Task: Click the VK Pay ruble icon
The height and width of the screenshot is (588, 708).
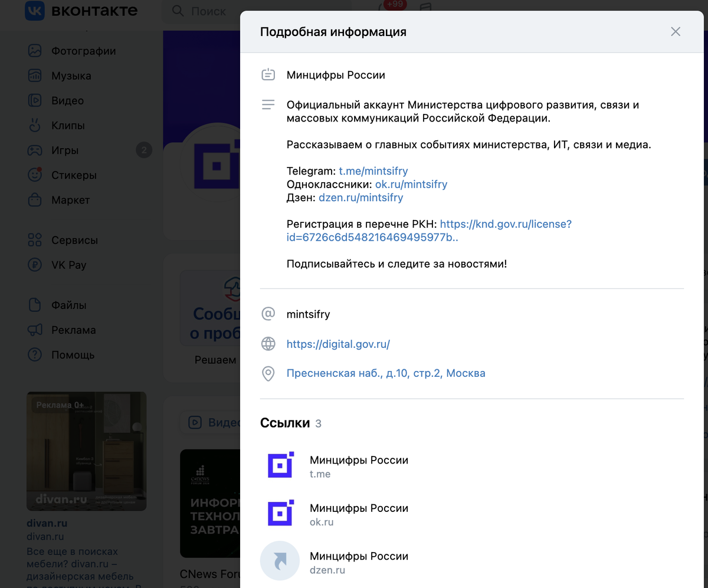Action: pos(35,265)
